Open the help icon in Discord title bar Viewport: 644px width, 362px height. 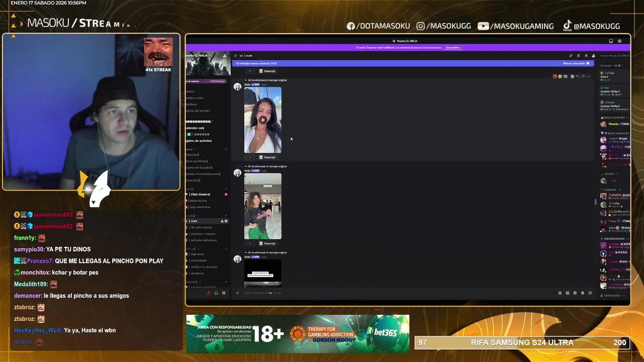click(620, 41)
